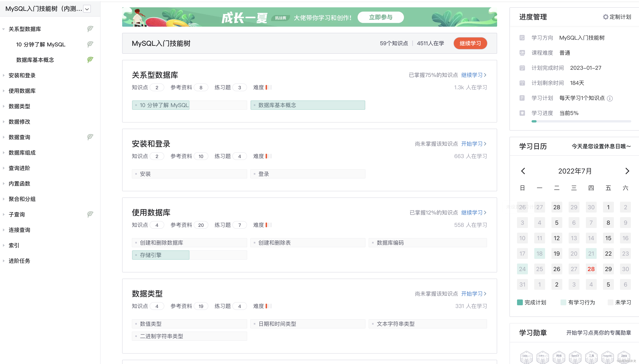Click the leaf marker next to 关系型数据库

[x=90, y=29]
